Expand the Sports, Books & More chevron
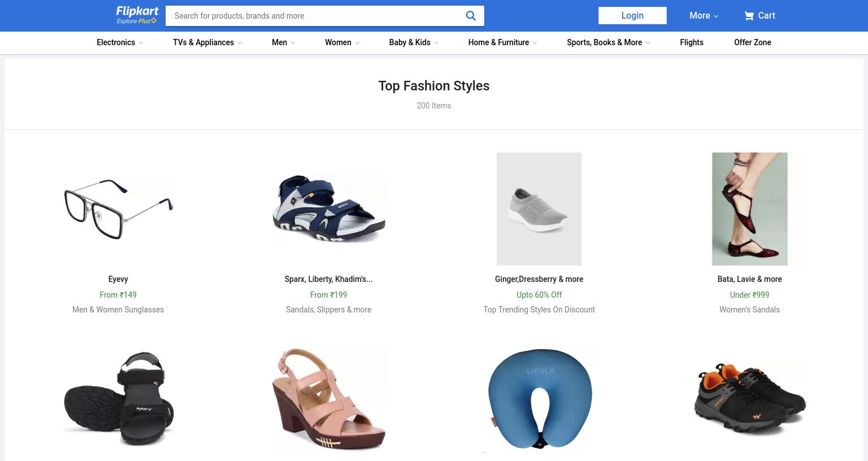Screen dimensions: 868x461 (648, 43)
